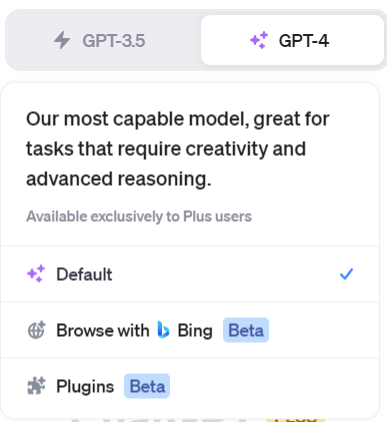The image size is (387, 422).
Task: Click the word Bing in browse option
Action: (x=195, y=331)
